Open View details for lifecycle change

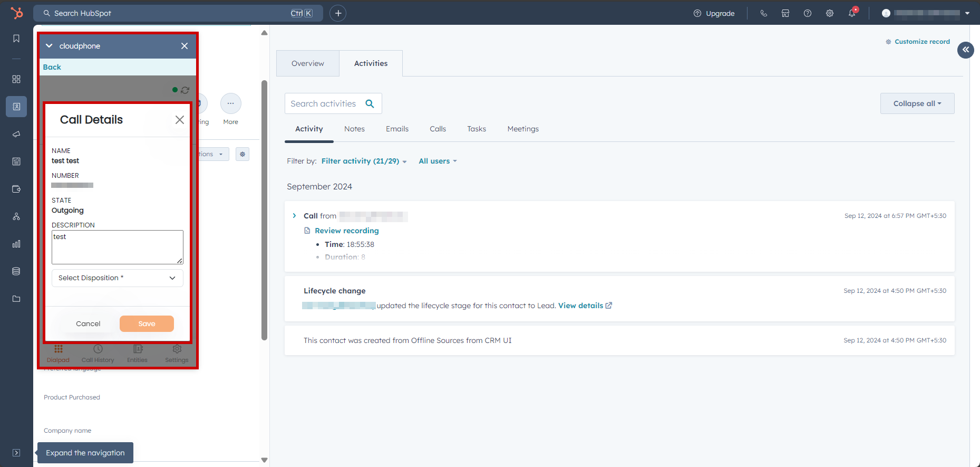(585, 306)
